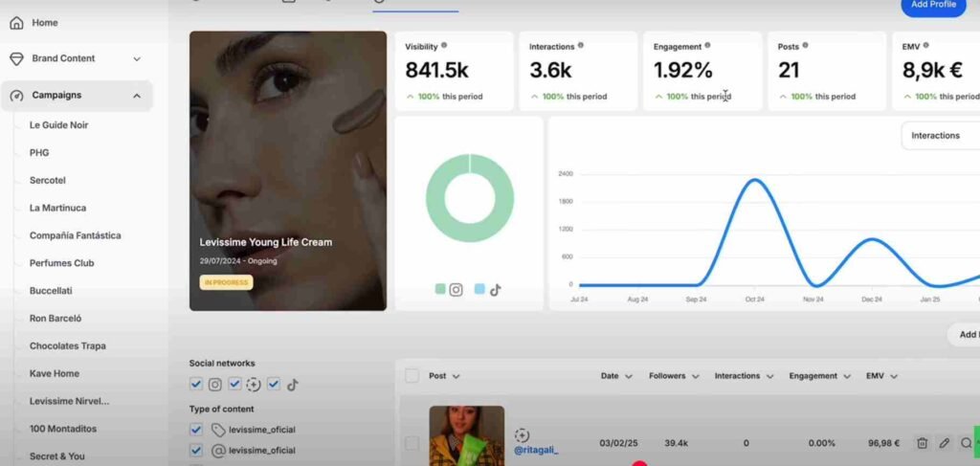The width and height of the screenshot is (980, 466).
Task: Select the Ron Barceló campaign
Action: 55,318
